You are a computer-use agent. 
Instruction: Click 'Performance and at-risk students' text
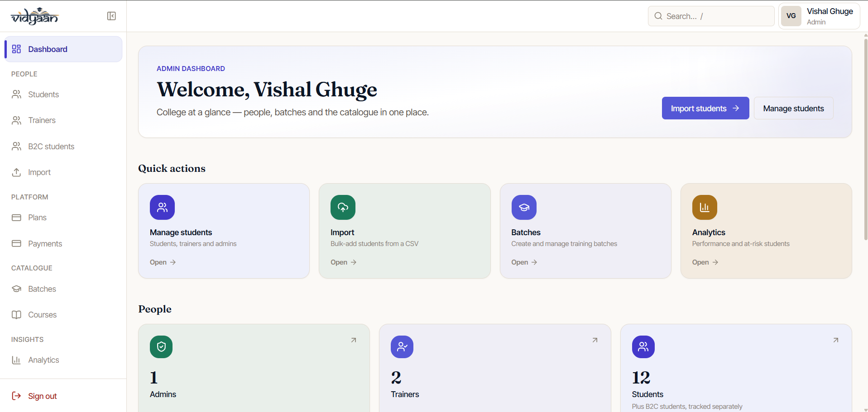(741, 244)
